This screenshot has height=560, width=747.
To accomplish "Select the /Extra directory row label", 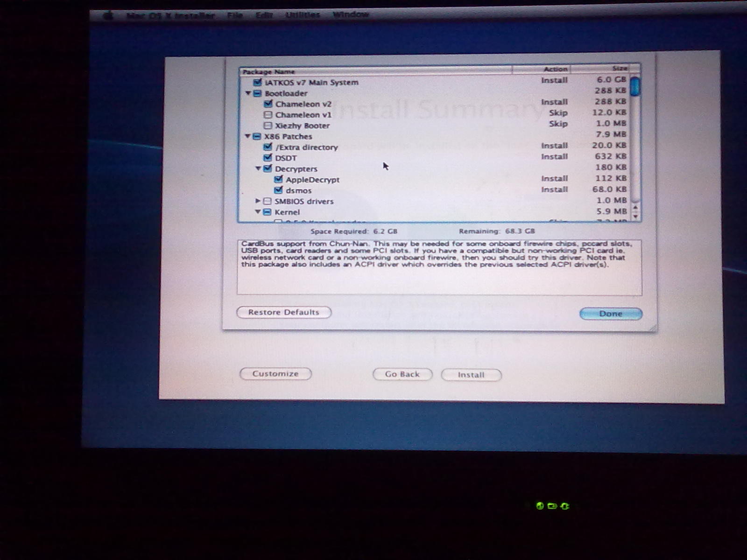I will tap(307, 147).
